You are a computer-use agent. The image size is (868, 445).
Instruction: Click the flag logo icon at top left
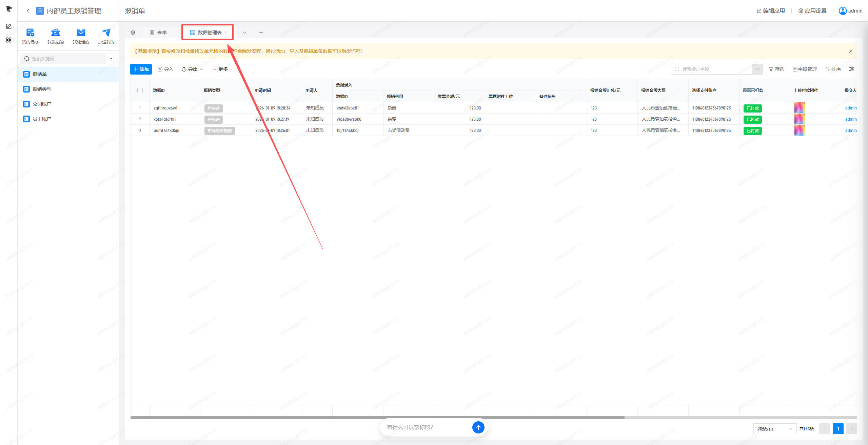(x=9, y=9)
